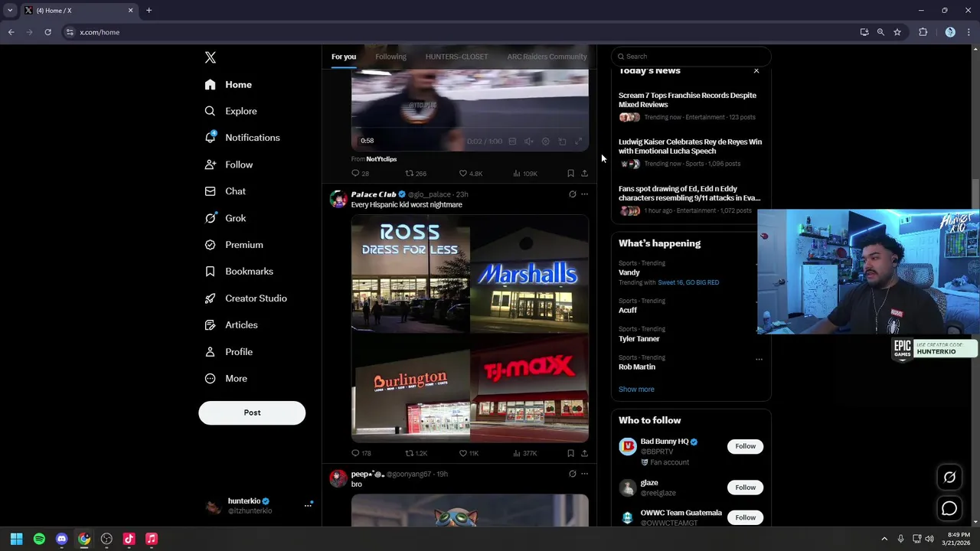Open the NotYtclips source link
This screenshot has height=551, width=980.
coord(381,159)
